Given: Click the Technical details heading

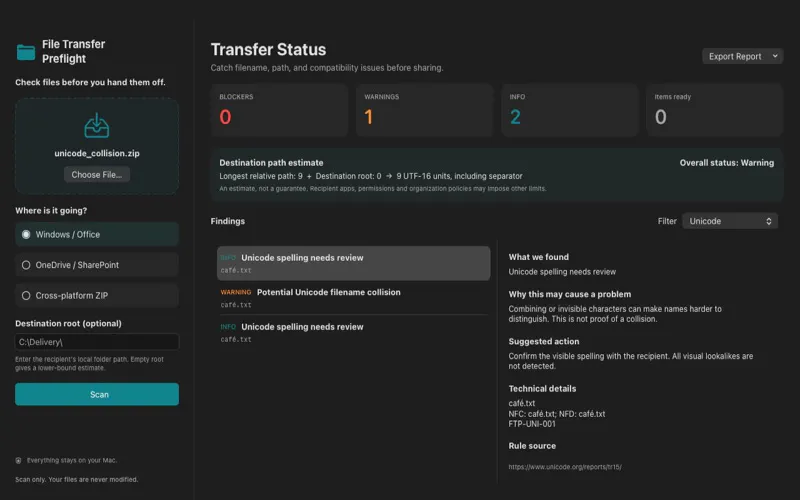Looking at the screenshot, I should [x=542, y=388].
